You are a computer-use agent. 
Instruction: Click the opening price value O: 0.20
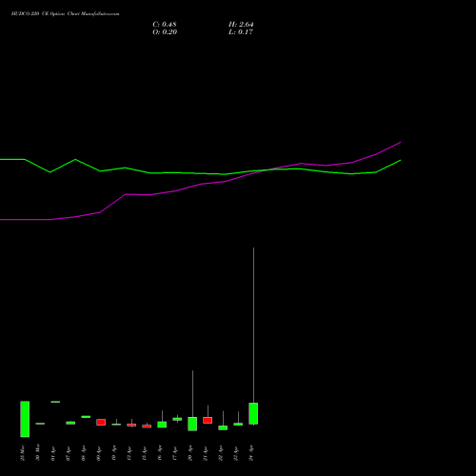[x=165, y=32]
